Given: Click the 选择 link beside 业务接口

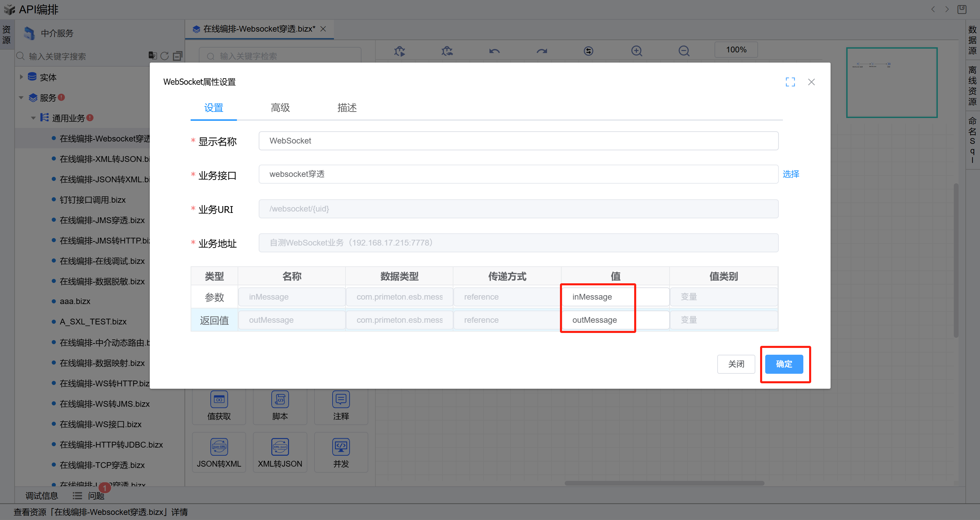Looking at the screenshot, I should pyautogui.click(x=790, y=174).
